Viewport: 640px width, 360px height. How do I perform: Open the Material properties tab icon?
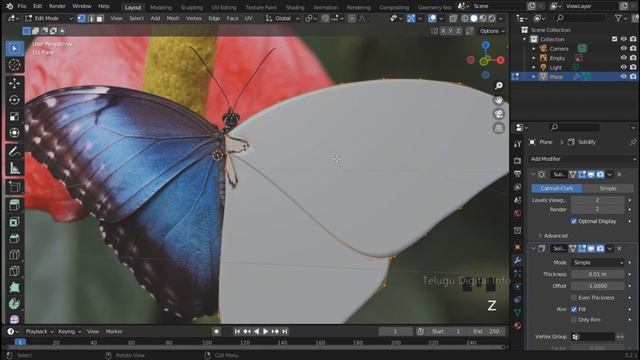tap(518, 326)
